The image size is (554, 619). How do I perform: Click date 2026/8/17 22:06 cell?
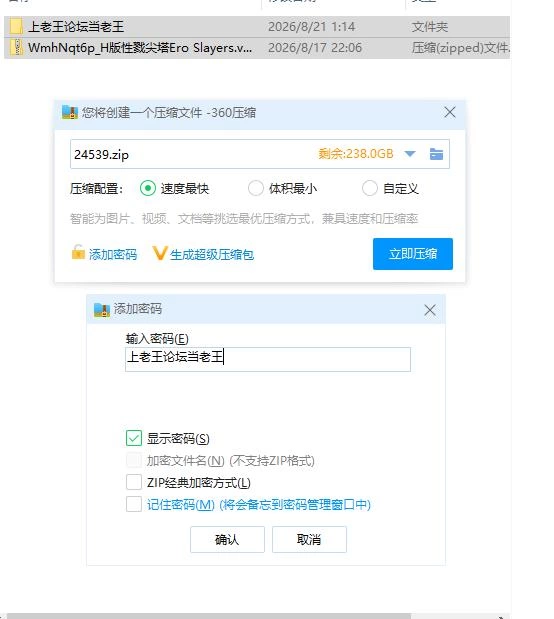pos(315,48)
